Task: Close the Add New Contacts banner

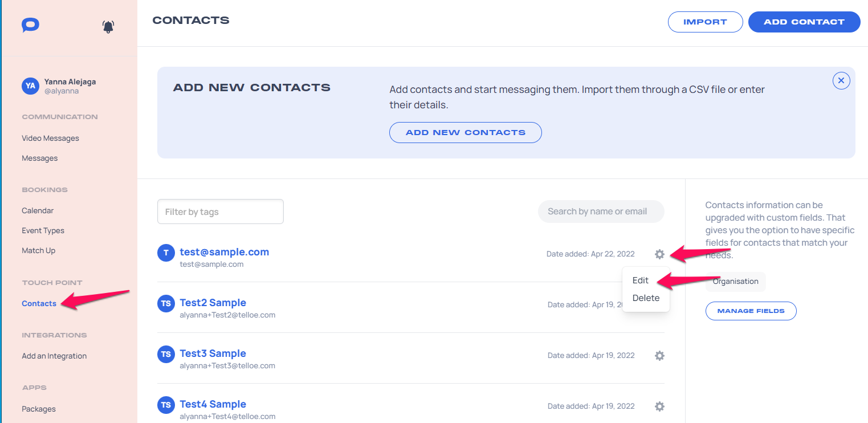Action: tap(841, 81)
